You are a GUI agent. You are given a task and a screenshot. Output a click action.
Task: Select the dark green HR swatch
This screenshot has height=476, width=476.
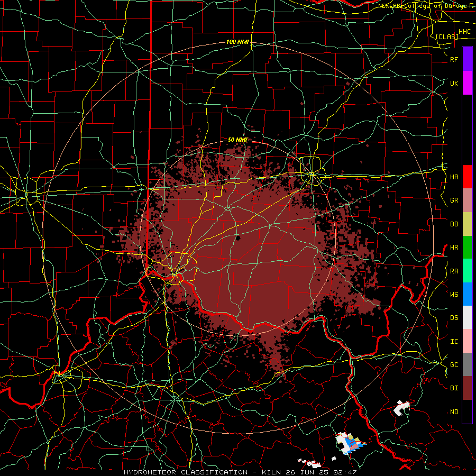coord(467,248)
